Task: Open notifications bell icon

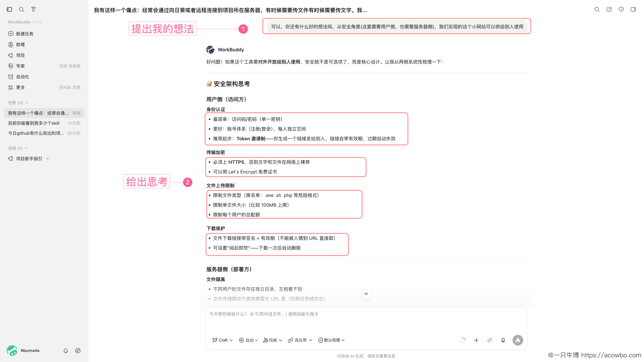Action: click(x=66, y=350)
